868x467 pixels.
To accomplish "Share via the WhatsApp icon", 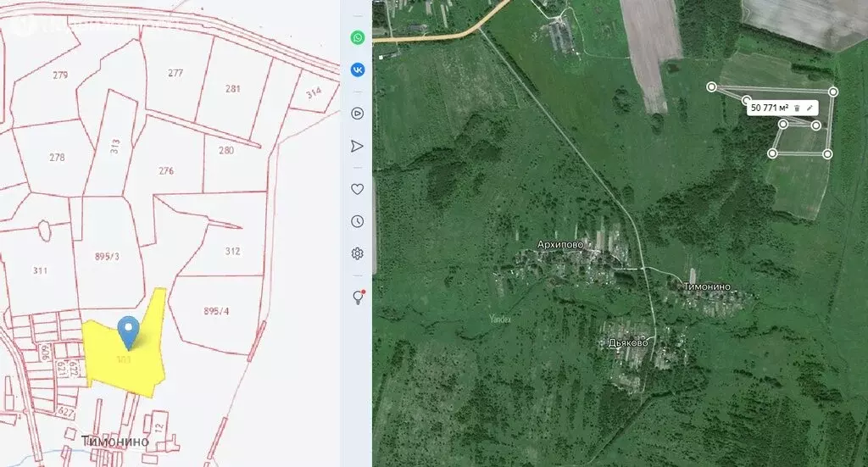I will [x=358, y=38].
